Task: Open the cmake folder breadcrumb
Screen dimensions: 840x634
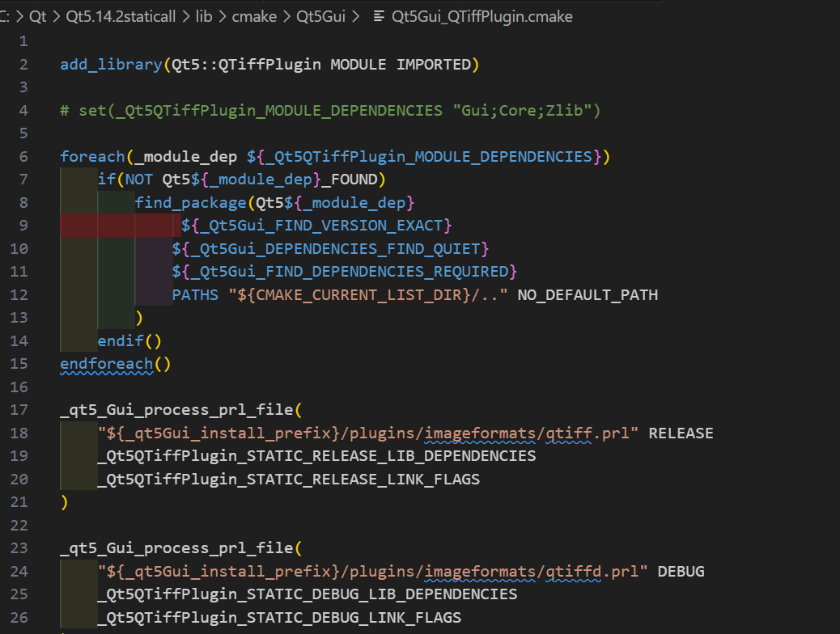Action: (x=255, y=17)
